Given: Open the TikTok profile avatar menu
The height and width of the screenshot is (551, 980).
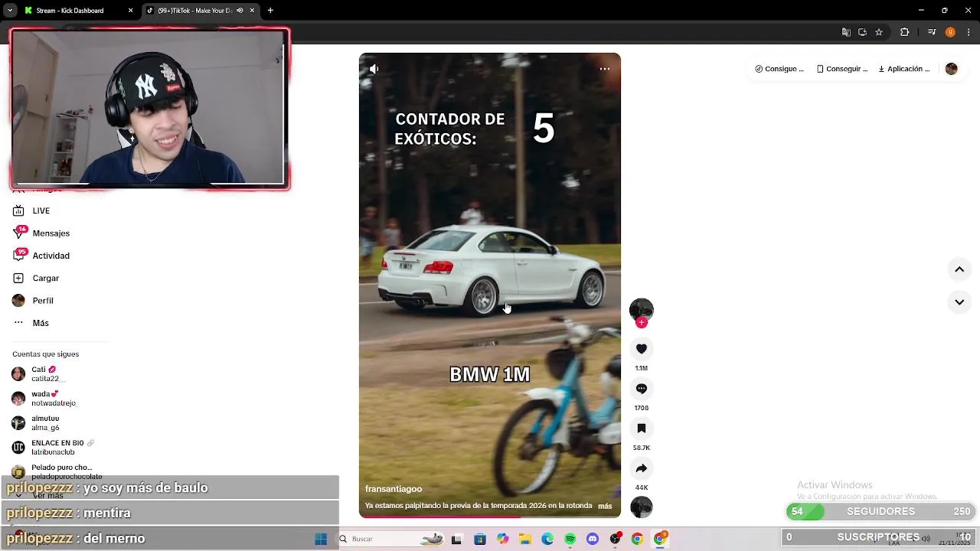Looking at the screenshot, I should click(952, 69).
